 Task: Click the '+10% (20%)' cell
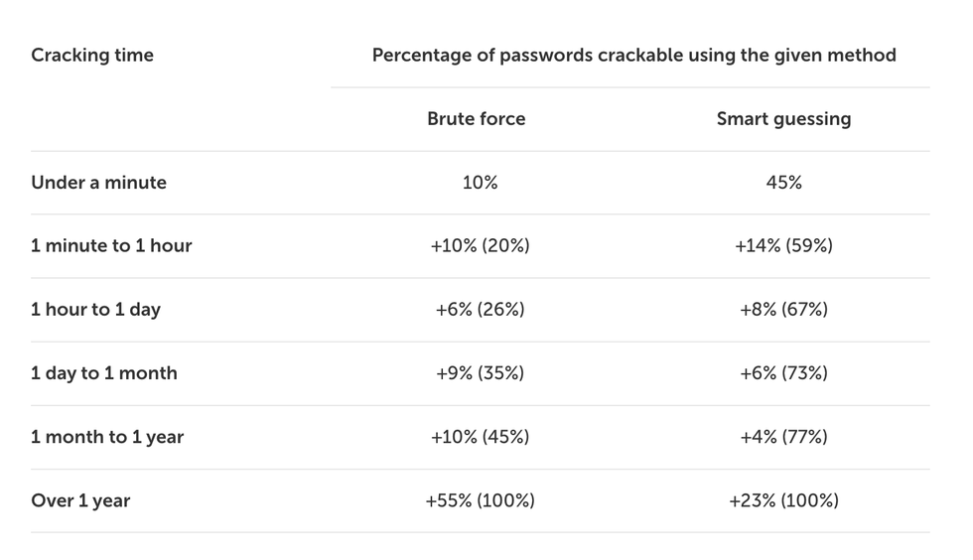pos(480,246)
